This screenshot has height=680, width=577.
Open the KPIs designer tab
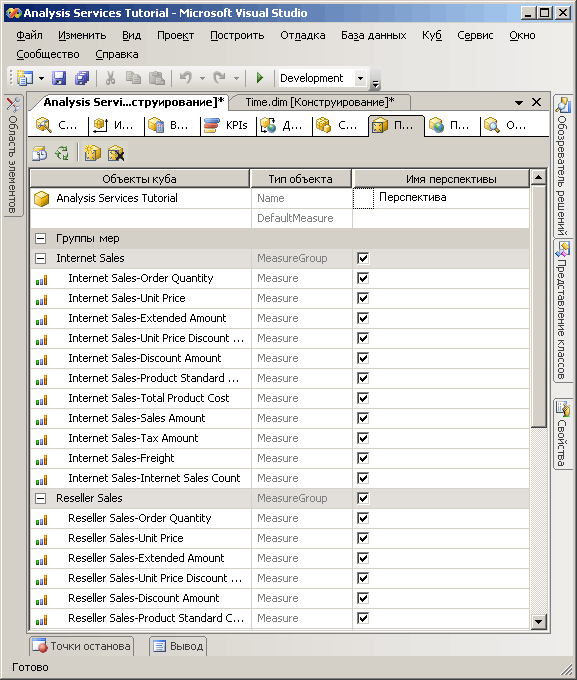tap(227, 126)
